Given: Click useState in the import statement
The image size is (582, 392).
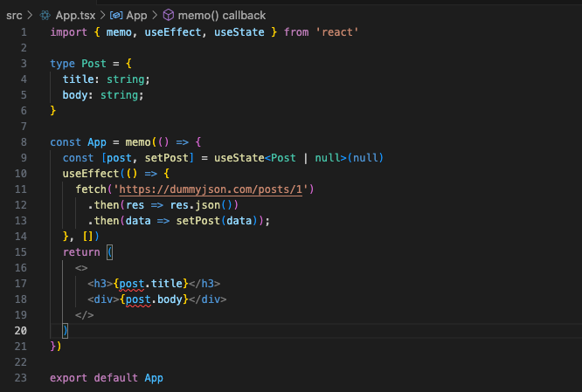Looking at the screenshot, I should click(x=239, y=32).
